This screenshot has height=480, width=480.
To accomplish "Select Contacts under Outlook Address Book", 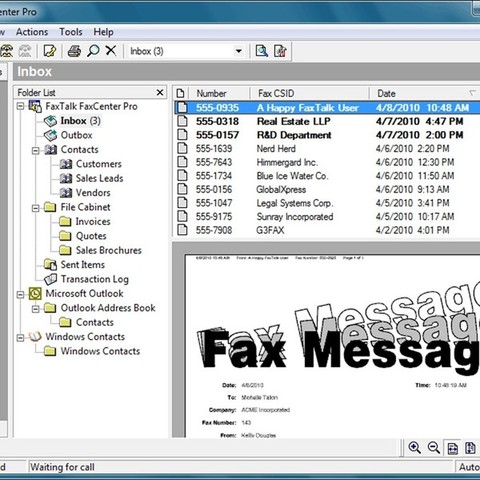I will 95,322.
